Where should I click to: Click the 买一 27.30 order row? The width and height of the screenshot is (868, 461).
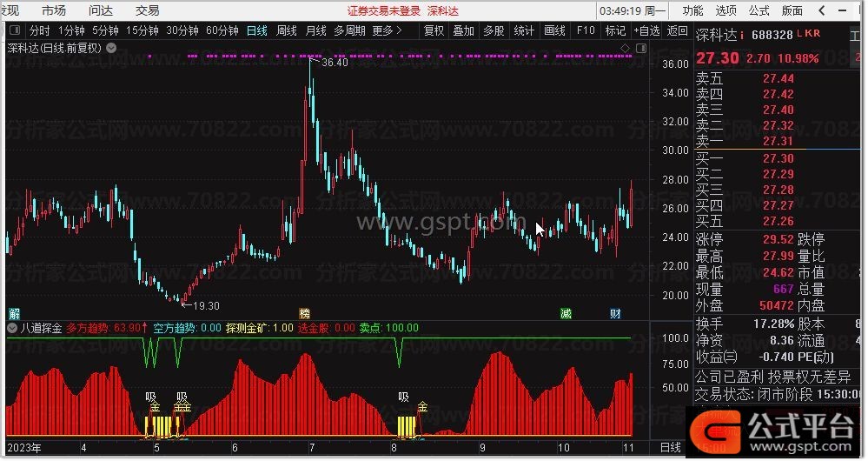coord(745,158)
